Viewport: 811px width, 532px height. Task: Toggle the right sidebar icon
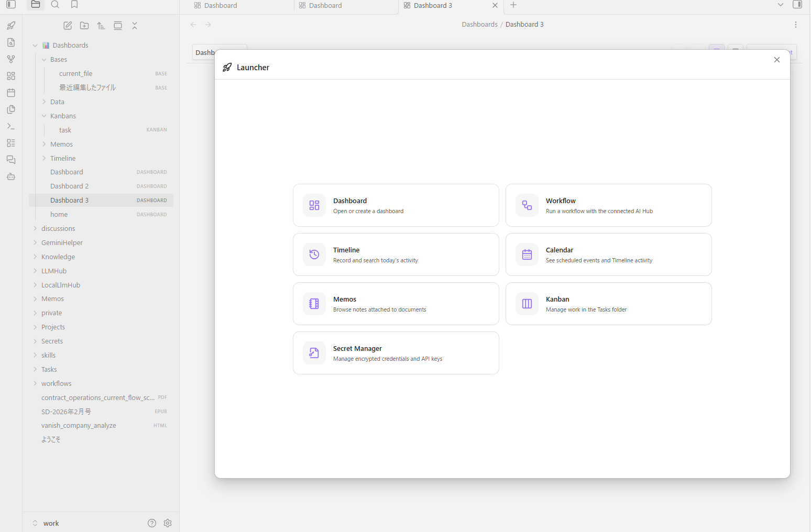tap(797, 5)
